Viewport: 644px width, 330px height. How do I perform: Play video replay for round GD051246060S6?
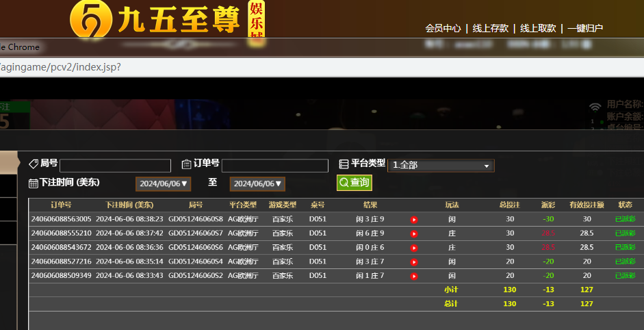(x=414, y=248)
